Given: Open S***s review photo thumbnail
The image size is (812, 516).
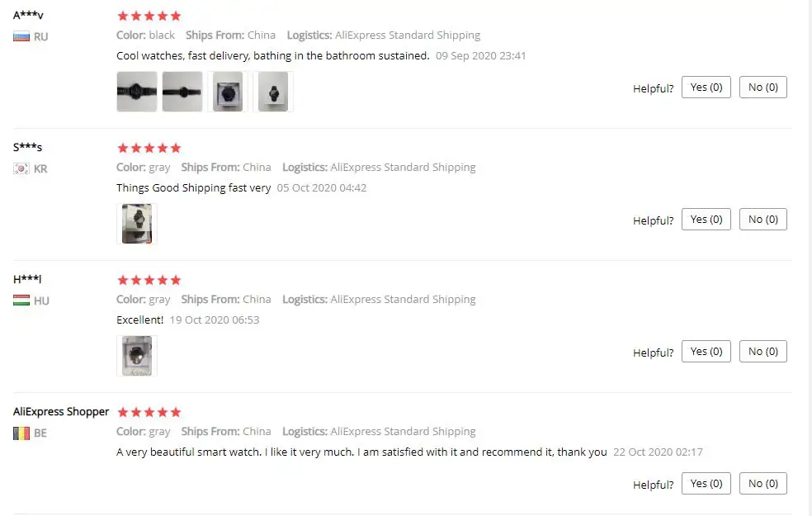Looking at the screenshot, I should (137, 224).
